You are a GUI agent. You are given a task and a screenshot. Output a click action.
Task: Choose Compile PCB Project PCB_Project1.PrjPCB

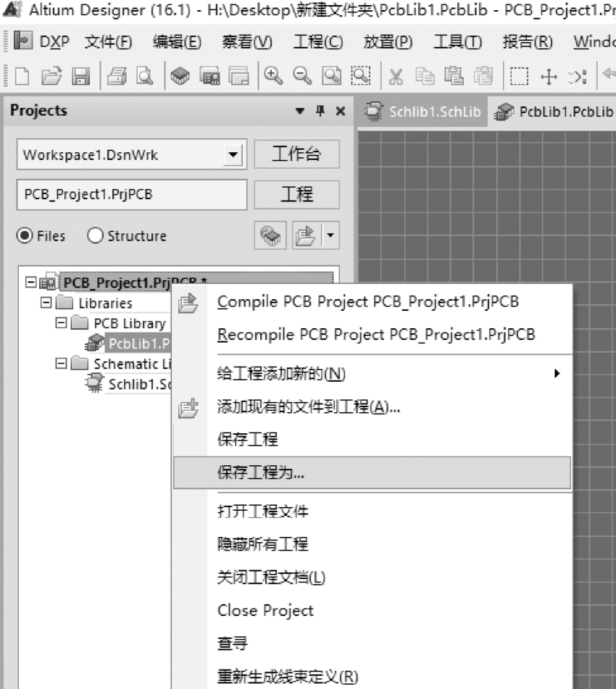click(372, 301)
